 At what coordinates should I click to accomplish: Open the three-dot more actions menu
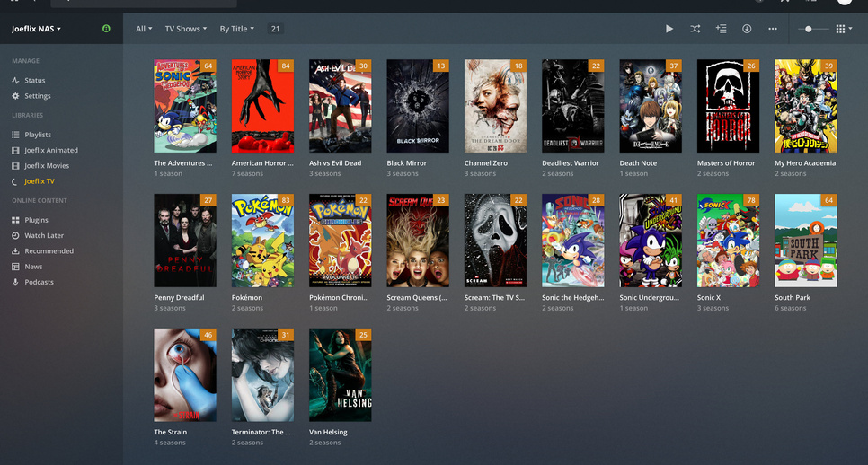pyautogui.click(x=773, y=29)
